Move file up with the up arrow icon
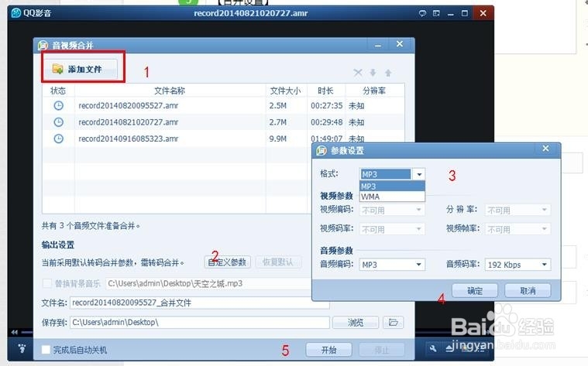The image size is (588, 366). (x=388, y=72)
